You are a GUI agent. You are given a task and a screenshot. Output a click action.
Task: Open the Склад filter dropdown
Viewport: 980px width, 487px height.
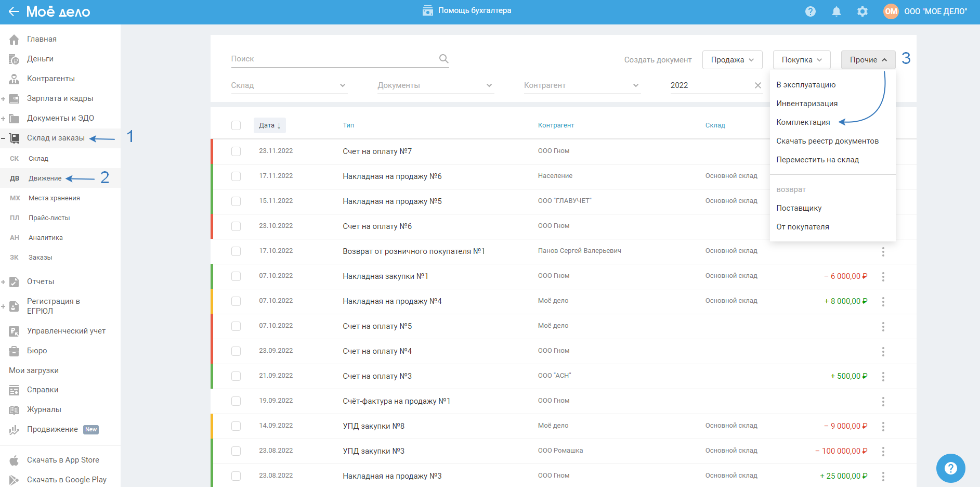tap(289, 85)
